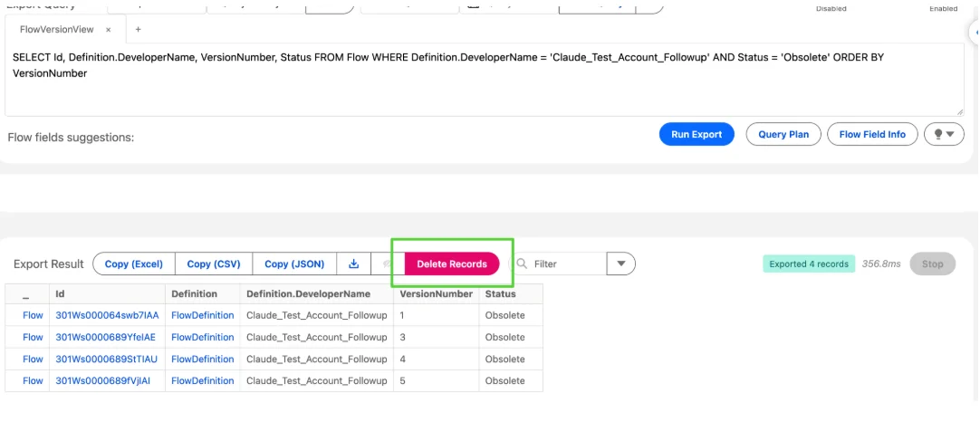Open the Flow link in version 1 row
The height and width of the screenshot is (422, 980).
33,315
